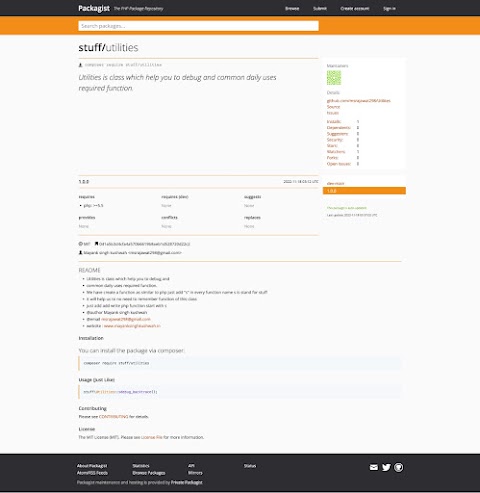Viewport: 480px width, 493px height.
Task: Click the maintainer's green avatar image
Action: tap(334, 78)
